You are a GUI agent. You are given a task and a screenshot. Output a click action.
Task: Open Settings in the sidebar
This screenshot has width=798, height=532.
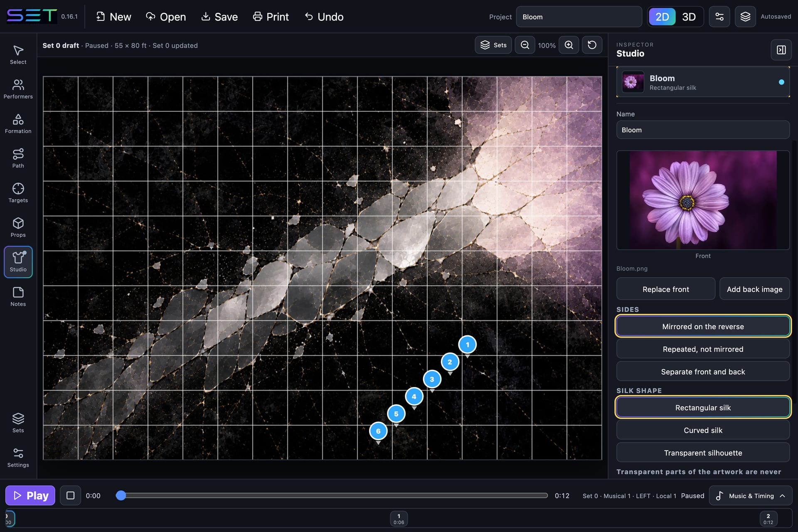[x=18, y=458]
